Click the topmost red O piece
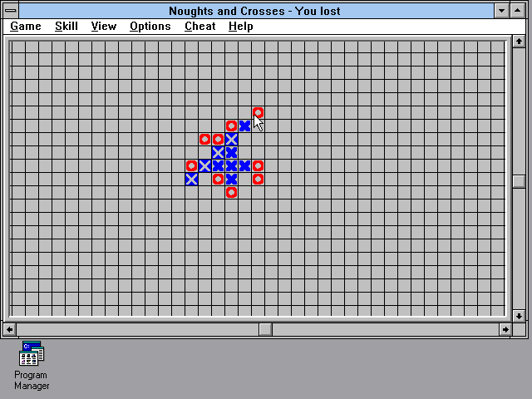The width and height of the screenshot is (532, 399). tap(258, 113)
